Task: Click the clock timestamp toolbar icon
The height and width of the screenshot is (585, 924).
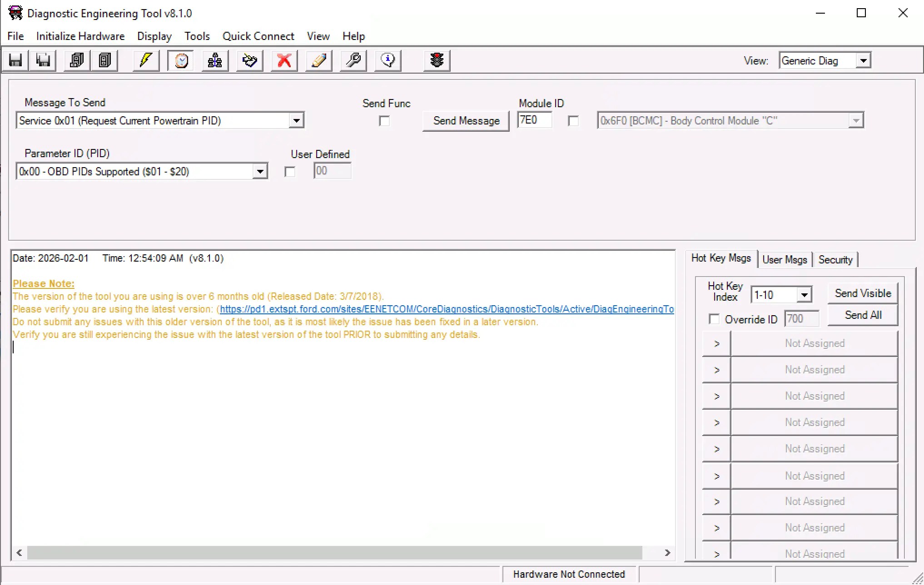Action: click(180, 60)
